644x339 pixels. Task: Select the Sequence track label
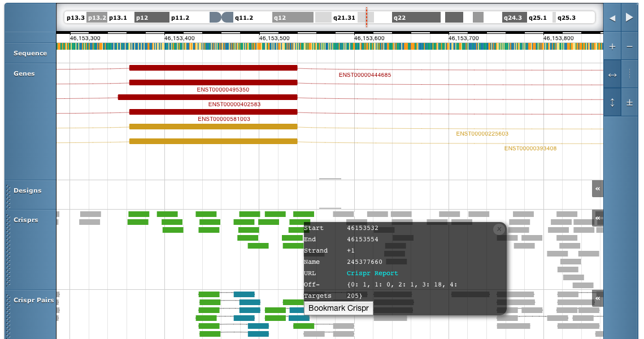coord(31,53)
